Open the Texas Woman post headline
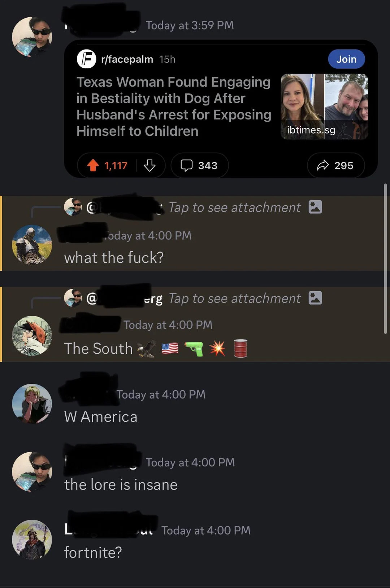This screenshot has width=390, height=588. (174, 106)
